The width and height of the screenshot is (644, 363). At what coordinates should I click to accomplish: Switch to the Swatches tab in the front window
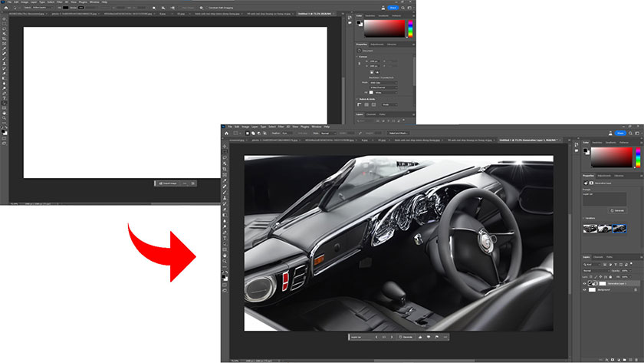tap(596, 142)
